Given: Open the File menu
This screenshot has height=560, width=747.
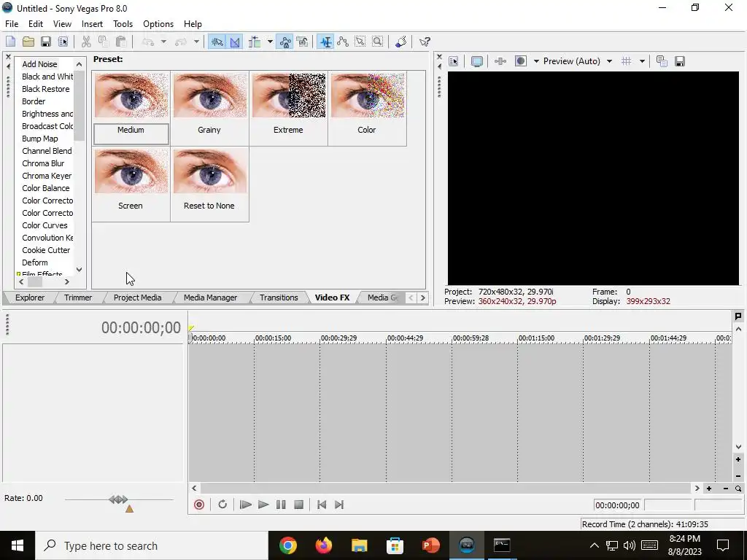Looking at the screenshot, I should click(12, 24).
